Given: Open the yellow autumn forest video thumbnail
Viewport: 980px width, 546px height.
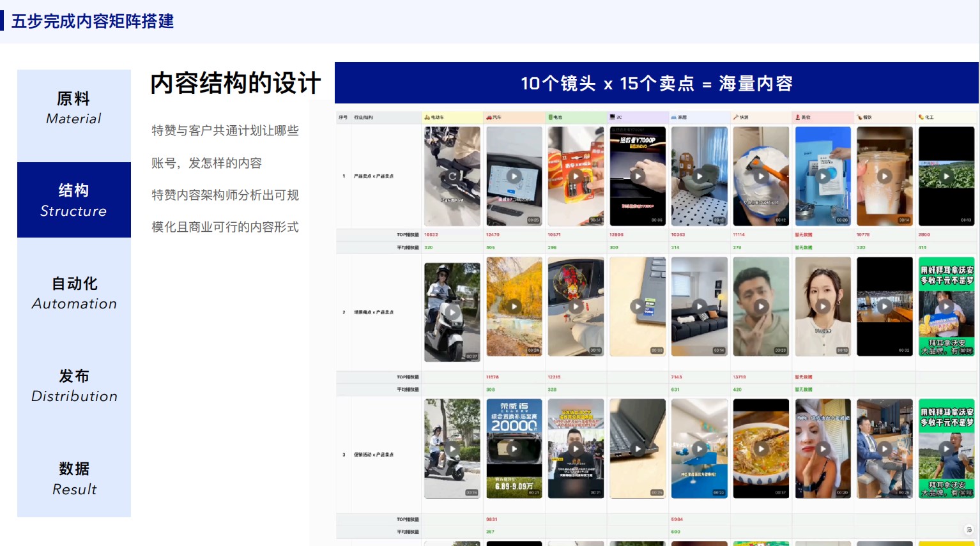Looking at the screenshot, I should [514, 307].
